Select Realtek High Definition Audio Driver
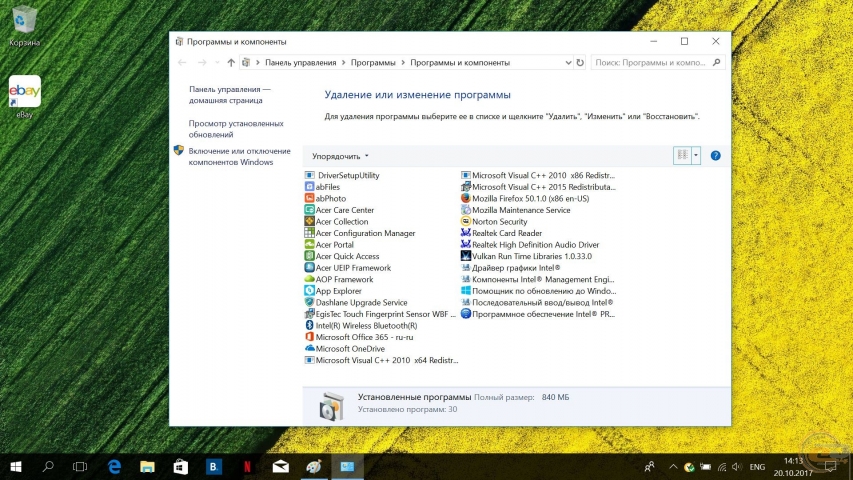Image resolution: width=853 pixels, height=480 pixels. [530, 244]
